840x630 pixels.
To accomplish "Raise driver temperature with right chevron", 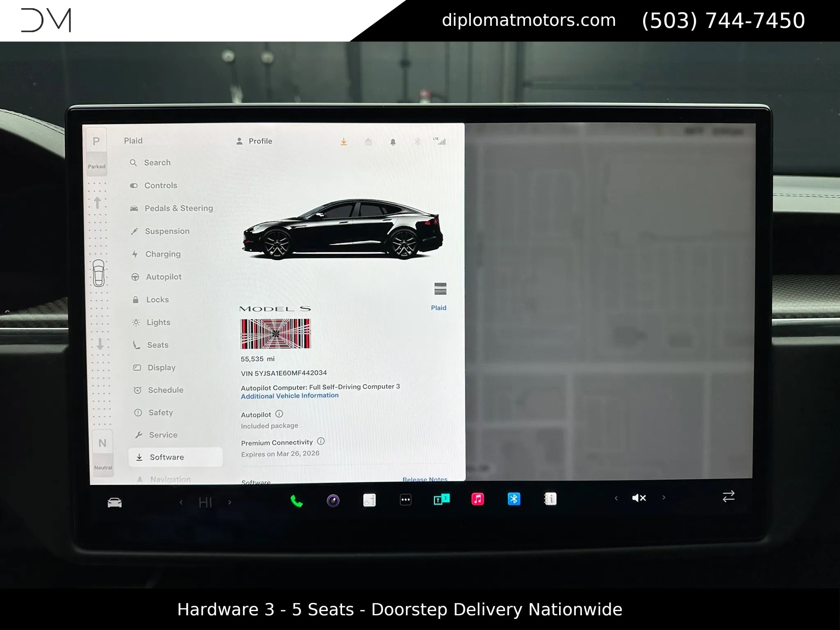I will (x=229, y=502).
